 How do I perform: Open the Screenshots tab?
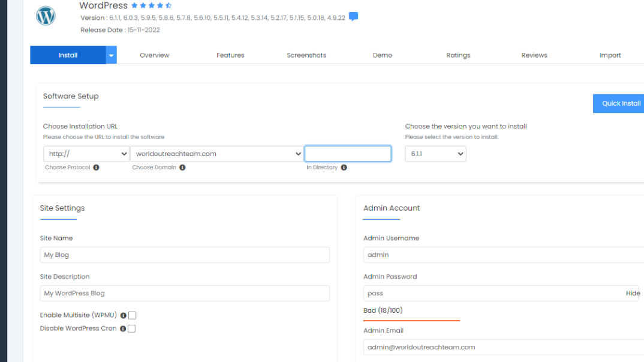306,55
